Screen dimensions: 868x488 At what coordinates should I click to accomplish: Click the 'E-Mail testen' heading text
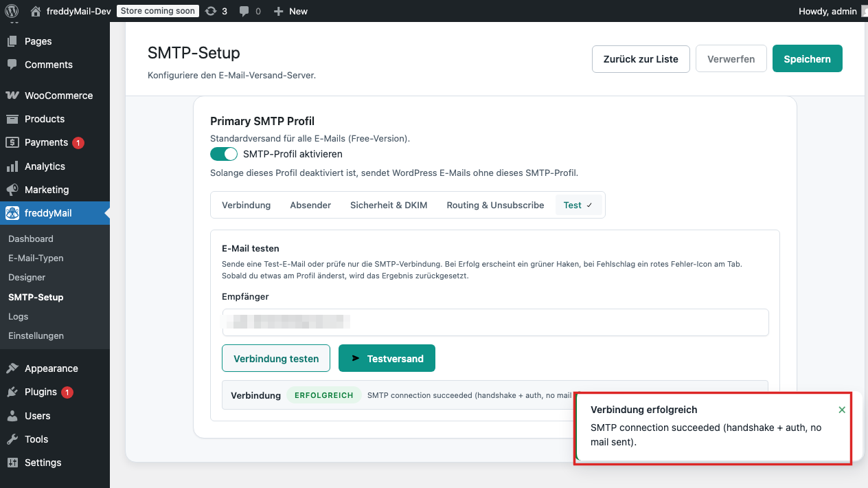(251, 248)
